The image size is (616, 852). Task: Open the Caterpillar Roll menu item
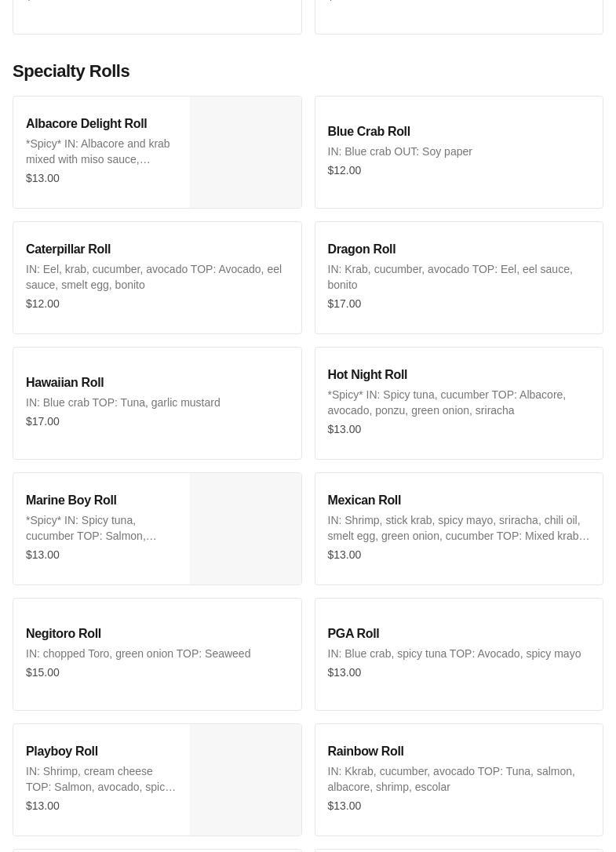[x=157, y=278]
